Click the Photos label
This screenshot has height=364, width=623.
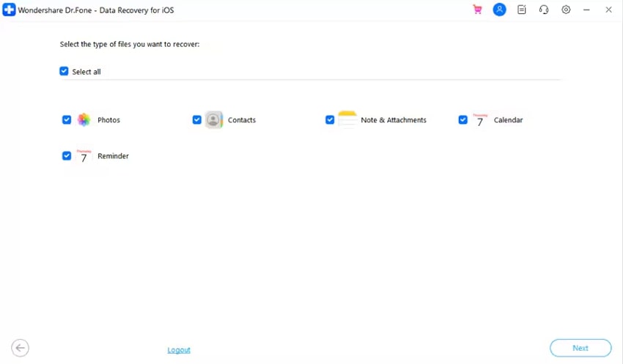click(x=109, y=120)
